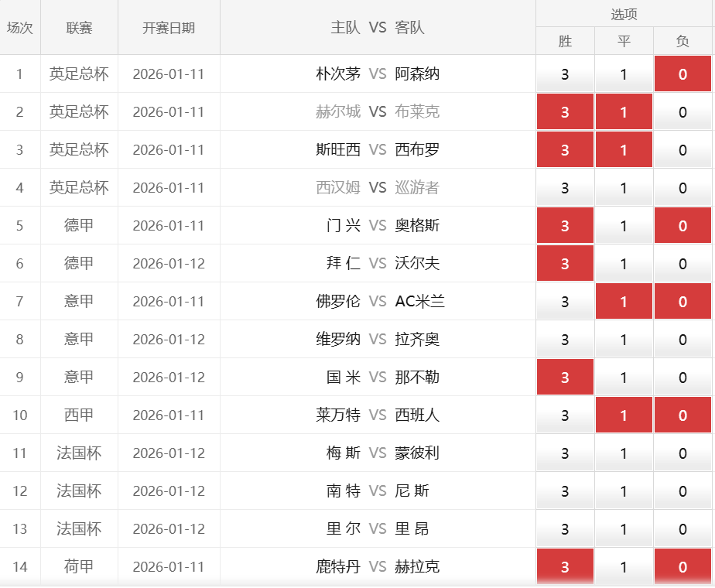Click the 胜 column header
This screenshot has width=715, height=588.
click(566, 42)
